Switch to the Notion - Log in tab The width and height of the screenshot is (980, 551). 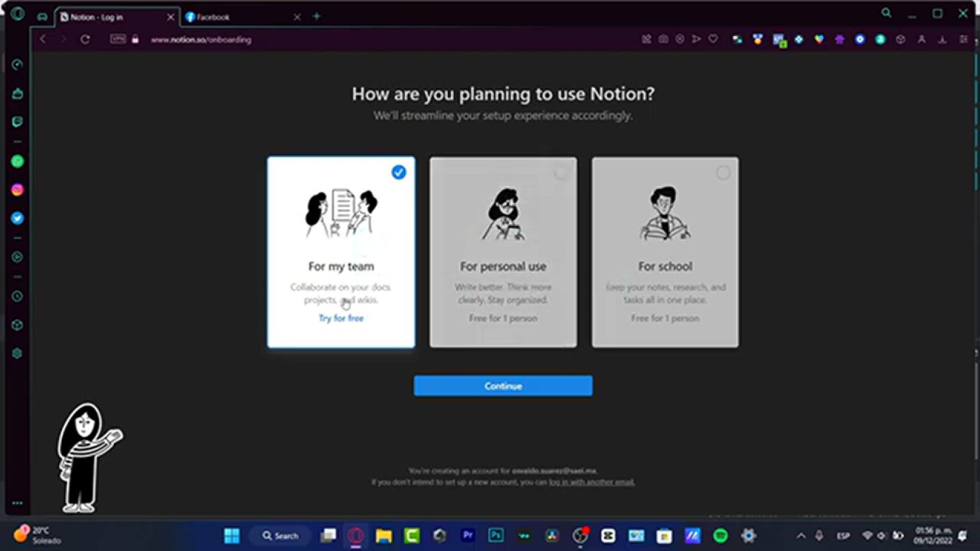pyautogui.click(x=116, y=17)
